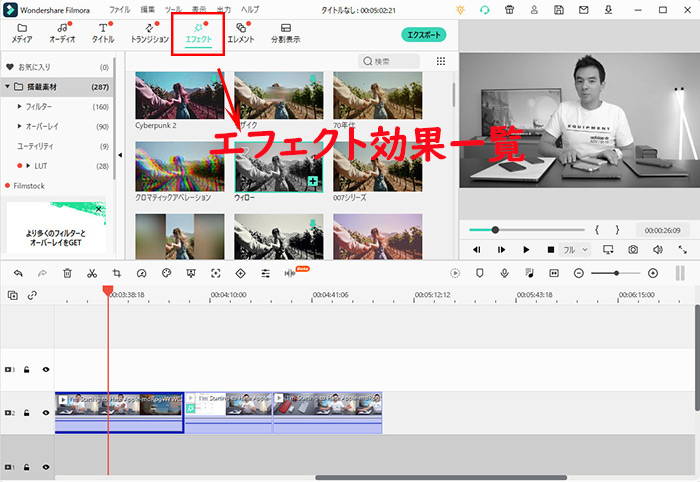Toggle the grid view icon

(x=441, y=61)
